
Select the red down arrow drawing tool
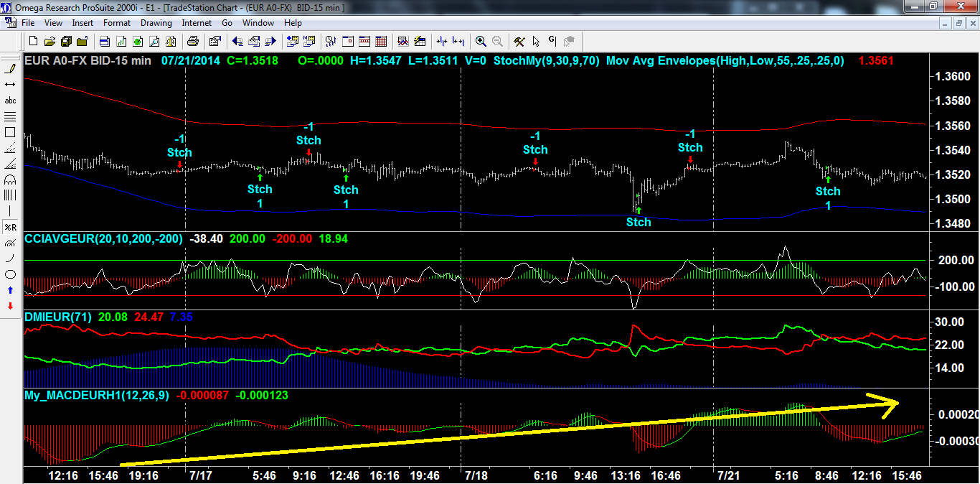point(10,306)
